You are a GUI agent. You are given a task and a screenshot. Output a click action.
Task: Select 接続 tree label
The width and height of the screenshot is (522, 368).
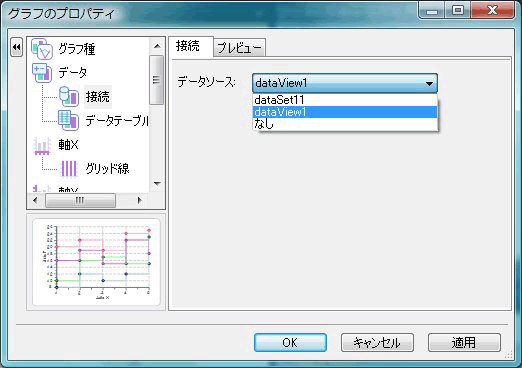pyautogui.click(x=98, y=97)
